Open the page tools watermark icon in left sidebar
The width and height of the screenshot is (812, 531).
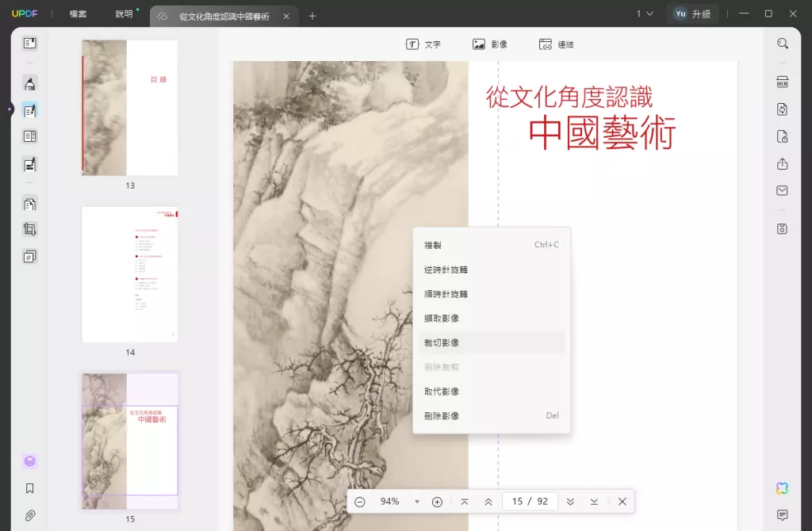30,257
